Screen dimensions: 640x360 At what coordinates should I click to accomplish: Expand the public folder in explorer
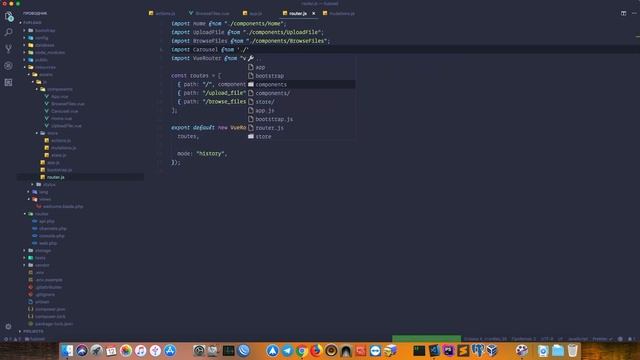point(41,60)
